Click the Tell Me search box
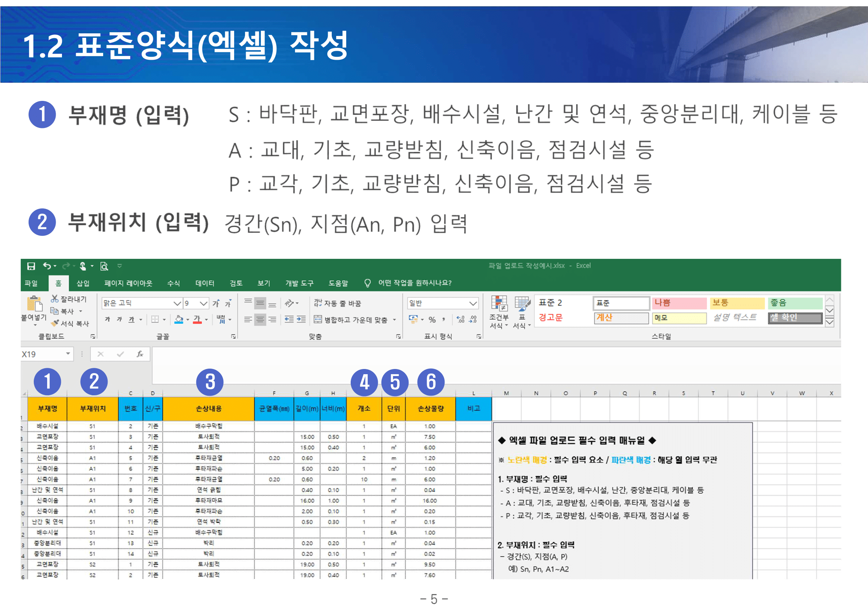The width and height of the screenshot is (868, 613). click(x=415, y=283)
